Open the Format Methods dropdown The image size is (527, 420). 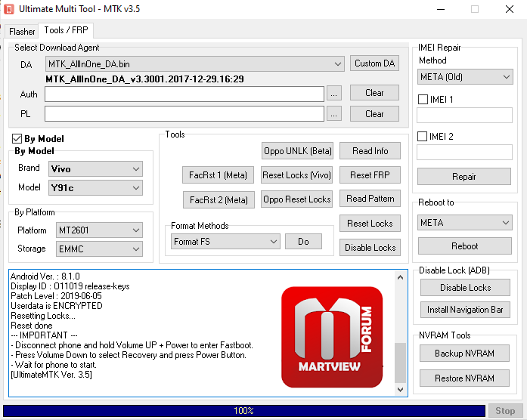(225, 242)
